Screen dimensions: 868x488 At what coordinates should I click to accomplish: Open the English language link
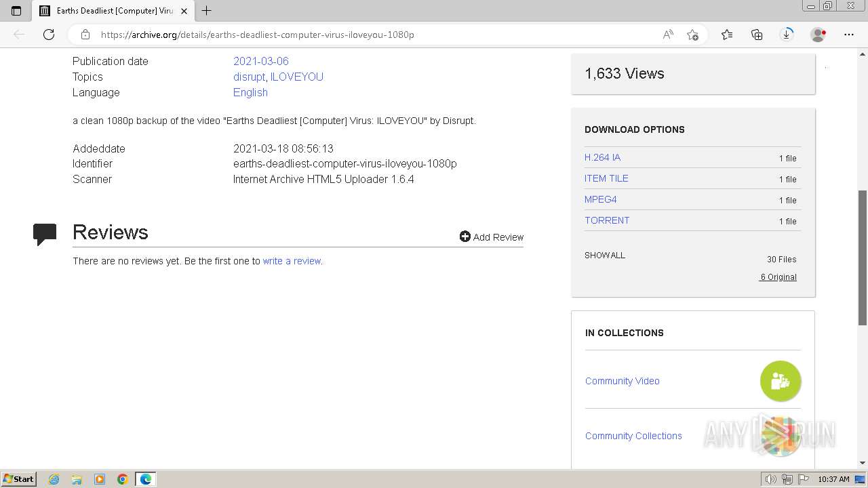tap(250, 92)
